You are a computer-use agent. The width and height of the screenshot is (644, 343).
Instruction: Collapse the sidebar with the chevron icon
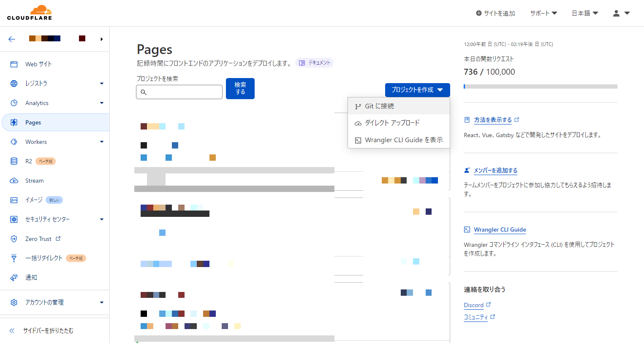click(x=11, y=330)
